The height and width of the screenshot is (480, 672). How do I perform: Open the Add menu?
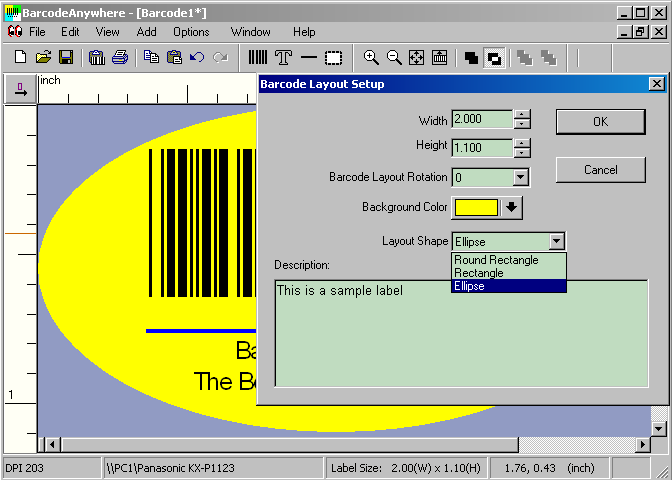coord(146,32)
